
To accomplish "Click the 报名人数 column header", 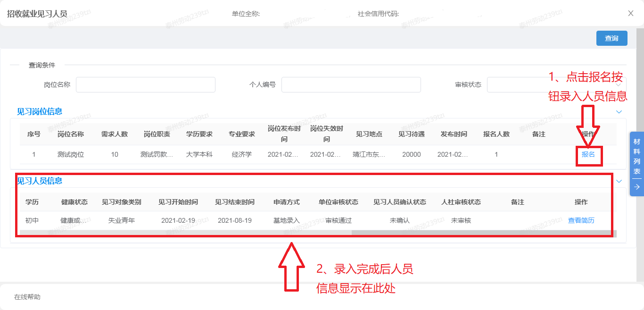I will (496, 134).
